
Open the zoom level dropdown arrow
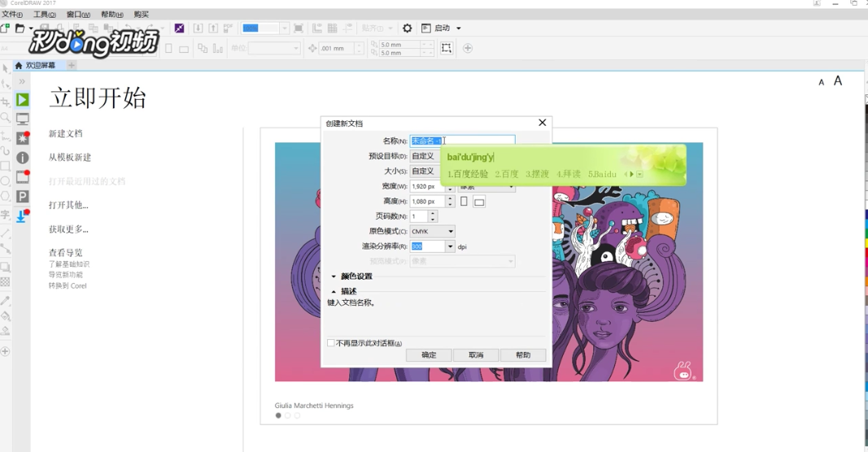pos(285,28)
